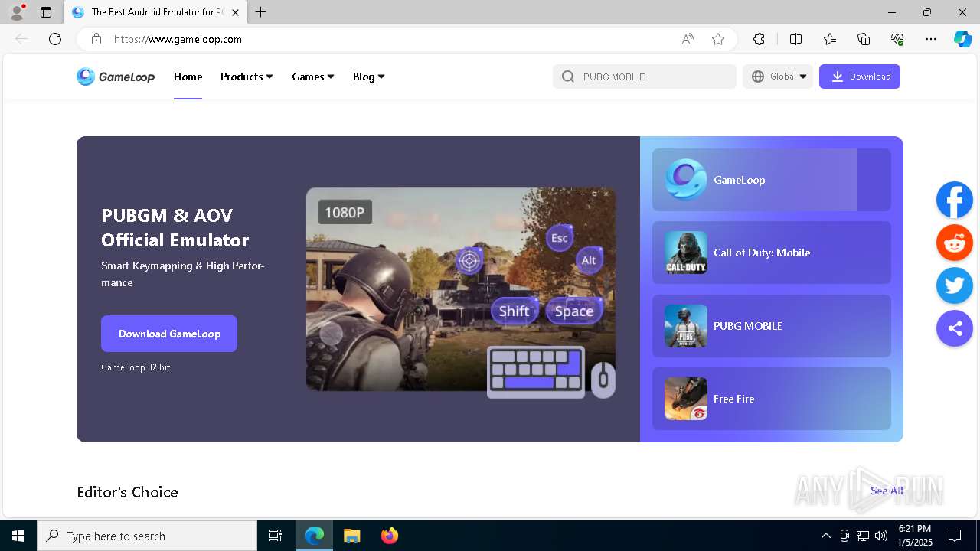The image size is (980, 551).
Task: Open File Explorer from taskbar
Action: pos(351,536)
